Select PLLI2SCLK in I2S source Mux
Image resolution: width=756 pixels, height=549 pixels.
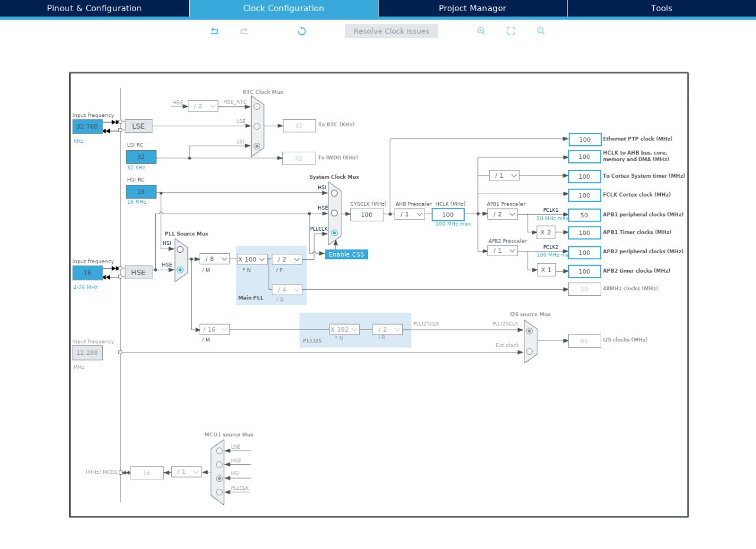[529, 331]
